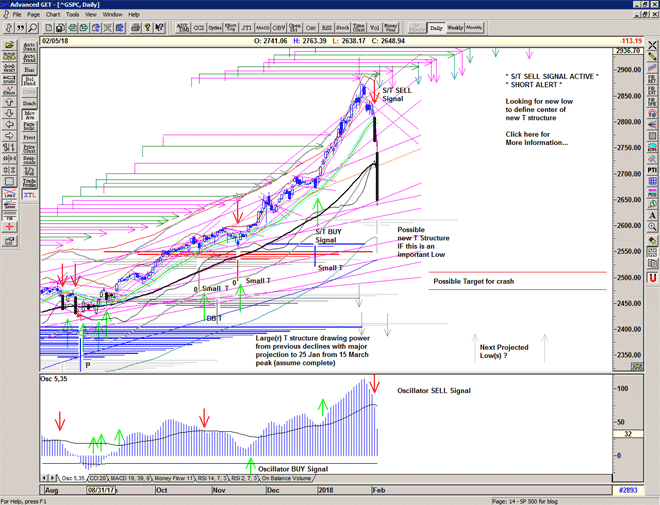Select the Trade Profile button
This screenshot has height=505, width=660.
point(29,184)
